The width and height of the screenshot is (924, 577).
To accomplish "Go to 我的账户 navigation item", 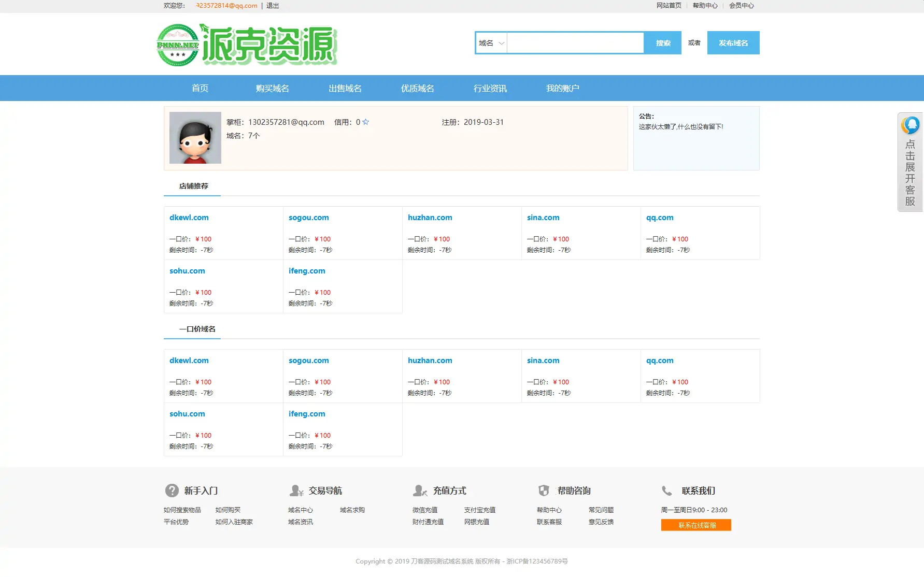I will coord(562,89).
